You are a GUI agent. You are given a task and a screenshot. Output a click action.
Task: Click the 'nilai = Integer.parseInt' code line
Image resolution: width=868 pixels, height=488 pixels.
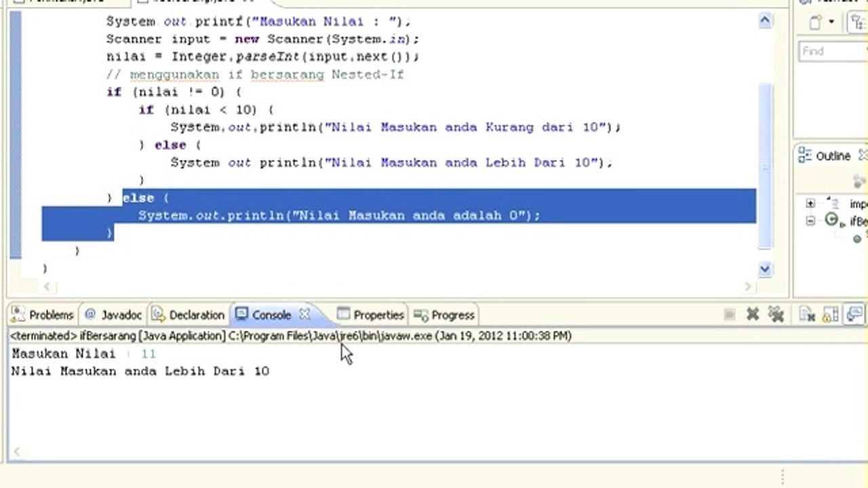[x=263, y=56]
